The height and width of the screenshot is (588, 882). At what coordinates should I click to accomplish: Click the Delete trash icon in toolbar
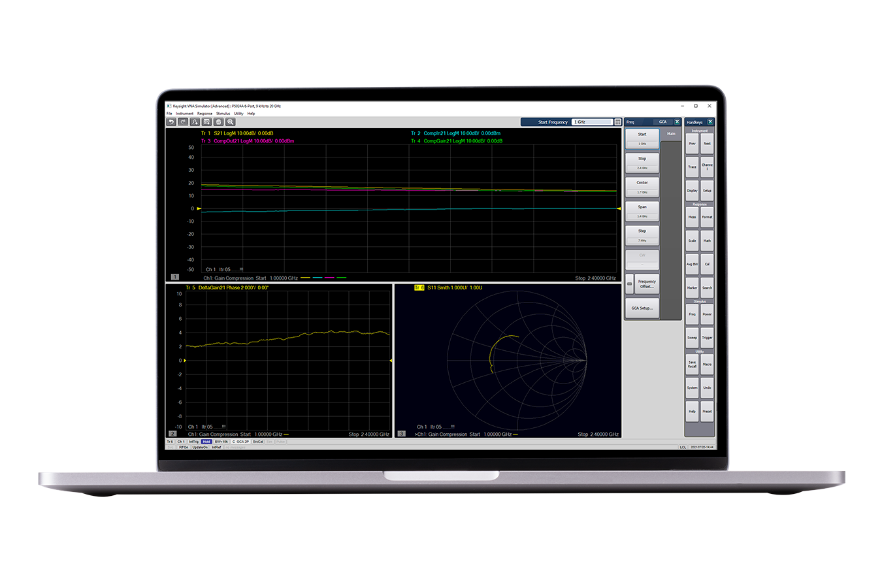[x=219, y=122]
